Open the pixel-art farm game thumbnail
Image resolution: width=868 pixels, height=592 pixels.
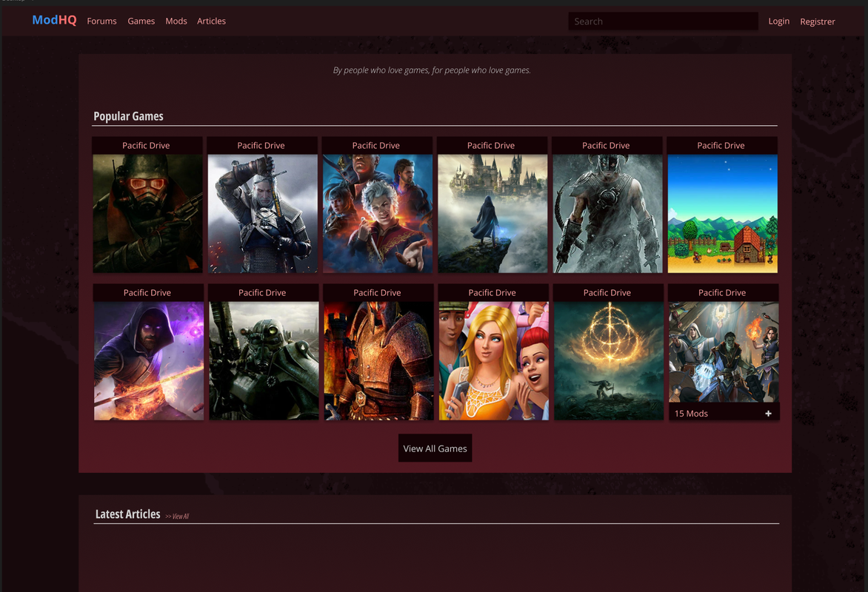tap(722, 214)
